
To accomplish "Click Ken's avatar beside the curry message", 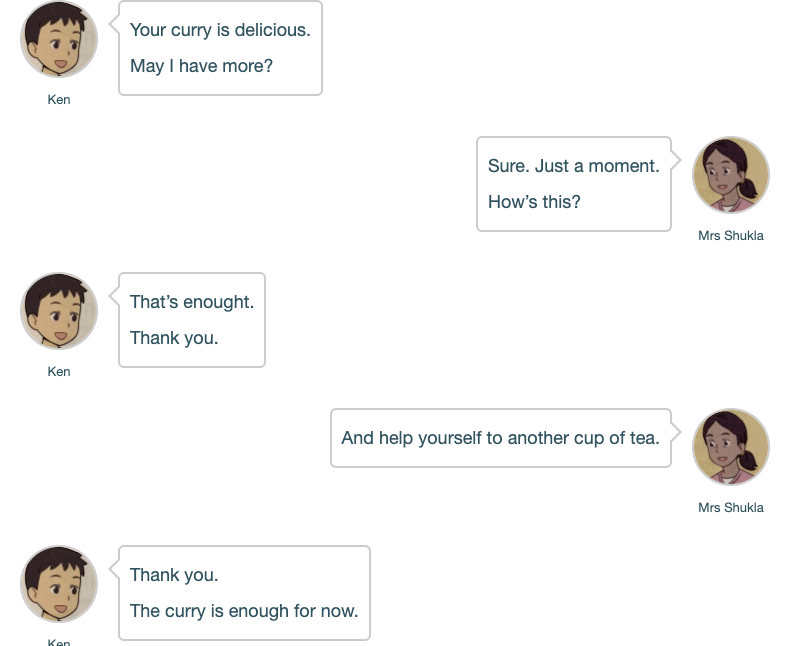I will click(x=59, y=39).
